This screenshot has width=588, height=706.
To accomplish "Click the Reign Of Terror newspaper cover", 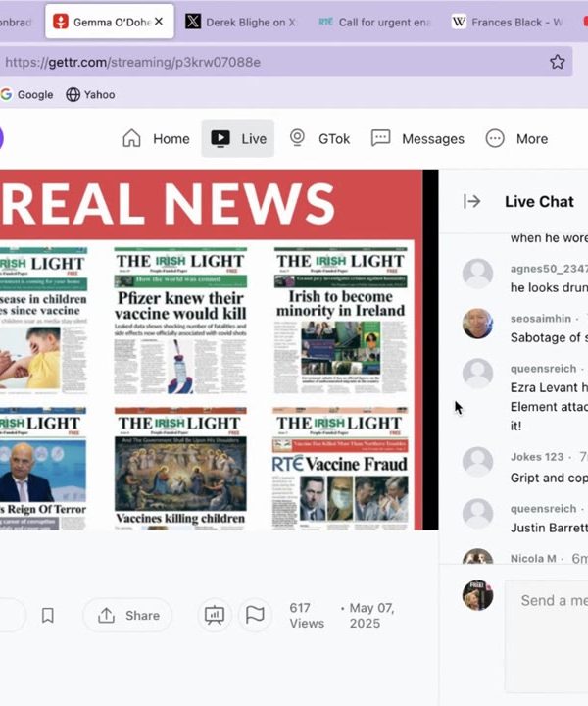I will coord(43,469).
